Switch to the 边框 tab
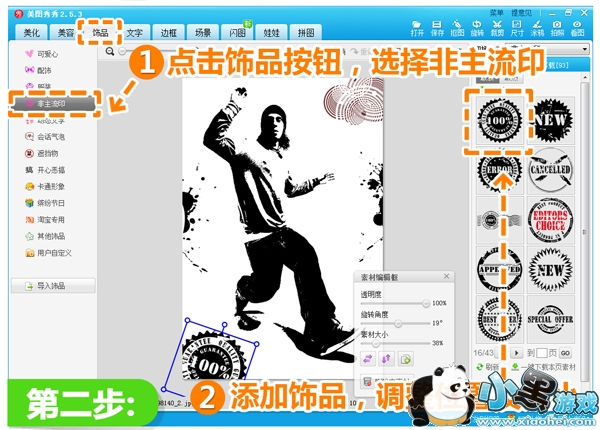The width and height of the screenshot is (600, 430). click(168, 33)
